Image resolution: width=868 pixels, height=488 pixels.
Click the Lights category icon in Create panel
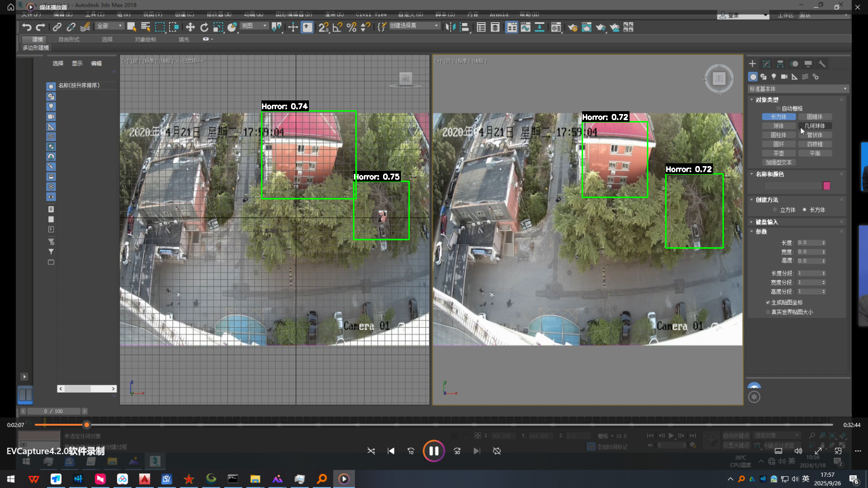[x=774, y=76]
